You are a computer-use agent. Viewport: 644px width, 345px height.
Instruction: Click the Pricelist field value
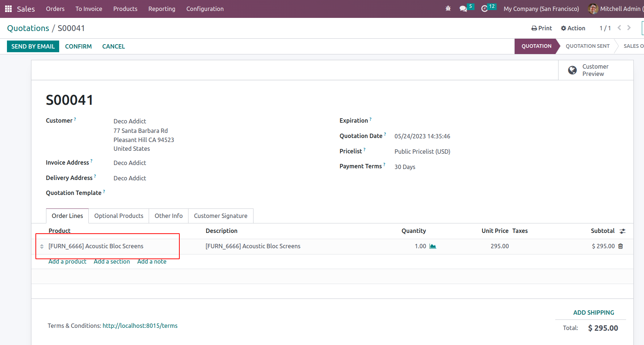pos(422,152)
